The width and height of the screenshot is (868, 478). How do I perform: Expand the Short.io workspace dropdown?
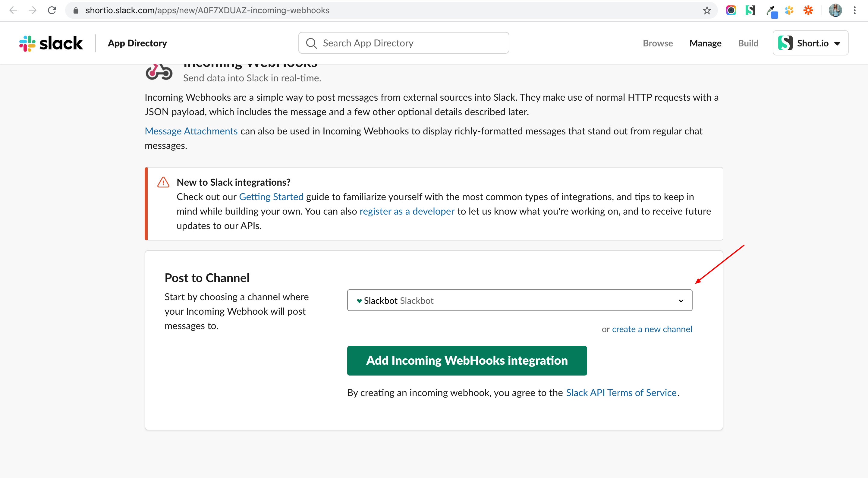coord(810,43)
